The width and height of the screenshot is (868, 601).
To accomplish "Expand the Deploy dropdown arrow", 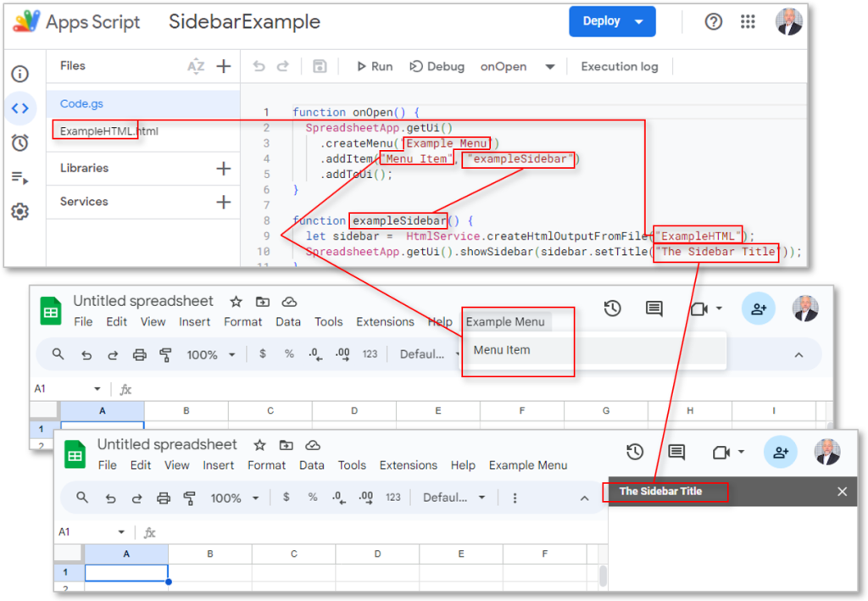I will pyautogui.click(x=637, y=21).
